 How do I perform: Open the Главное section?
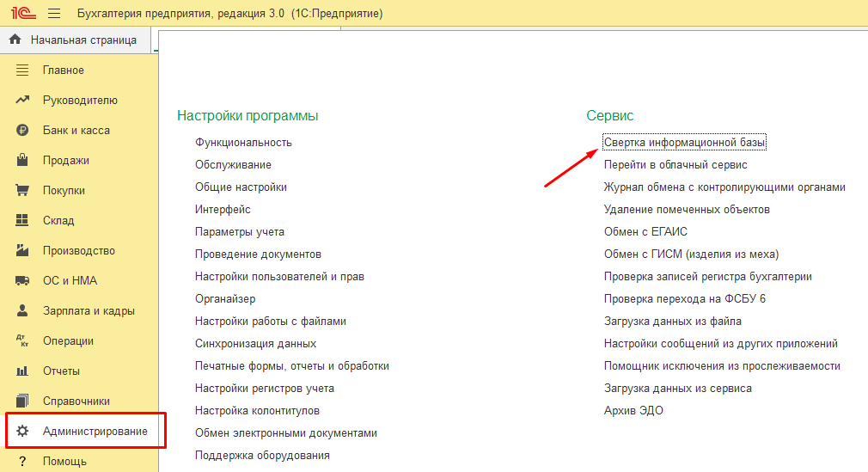64,70
